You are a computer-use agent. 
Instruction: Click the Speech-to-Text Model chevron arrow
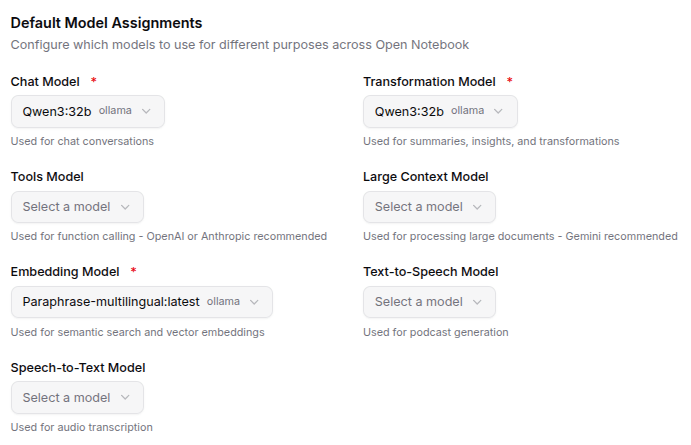[x=125, y=398]
